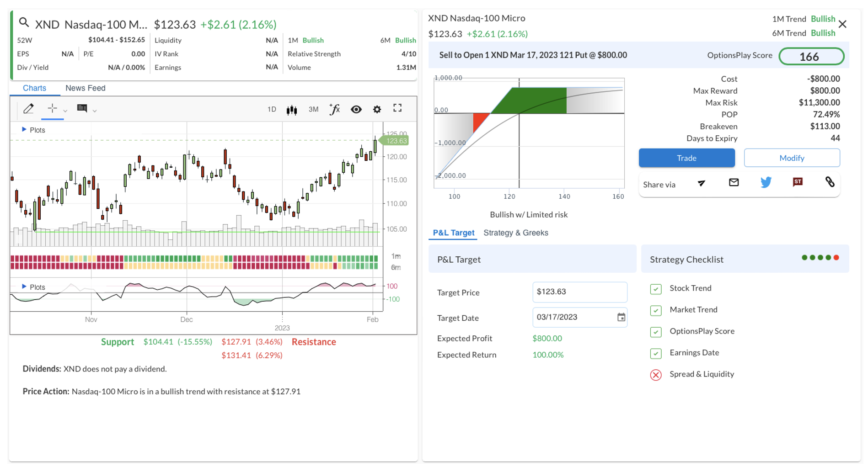This screenshot has height=467, width=868.
Task: Click the Spread & Liquidity failed indicator
Action: (x=656, y=375)
